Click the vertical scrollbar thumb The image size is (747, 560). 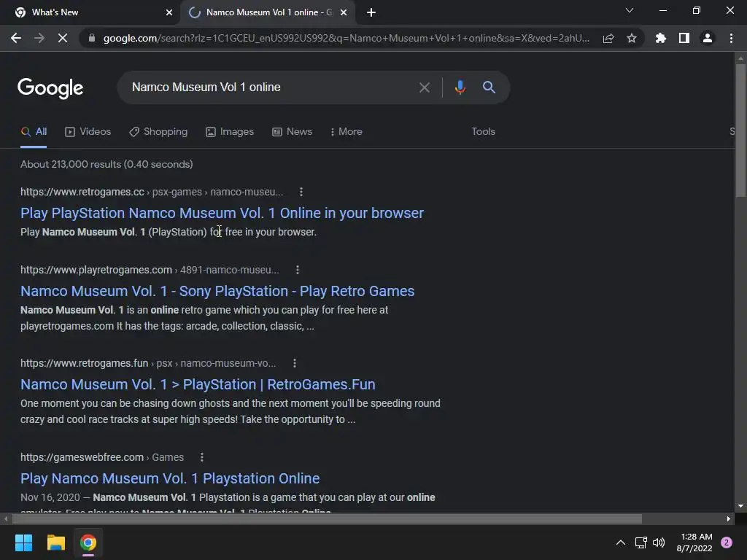tap(740, 130)
